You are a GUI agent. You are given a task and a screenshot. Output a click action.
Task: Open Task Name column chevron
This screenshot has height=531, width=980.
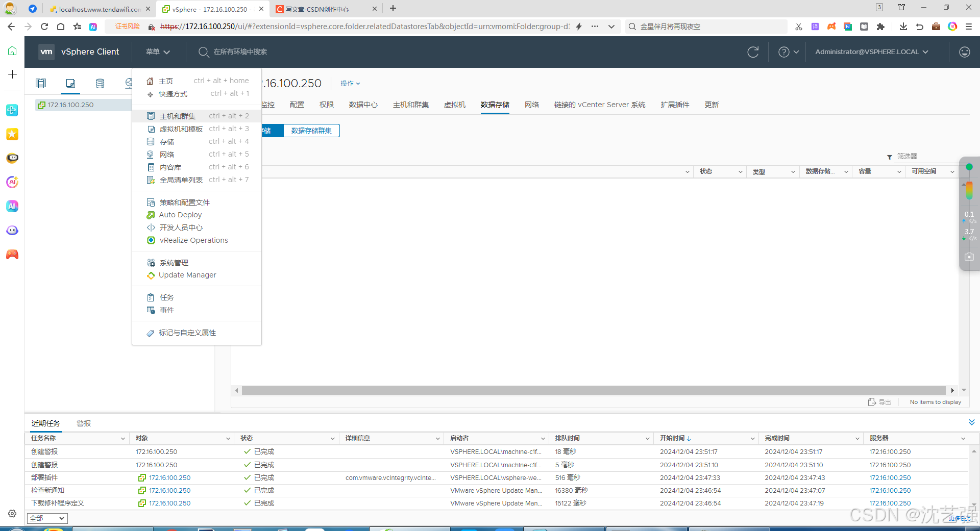coord(122,439)
